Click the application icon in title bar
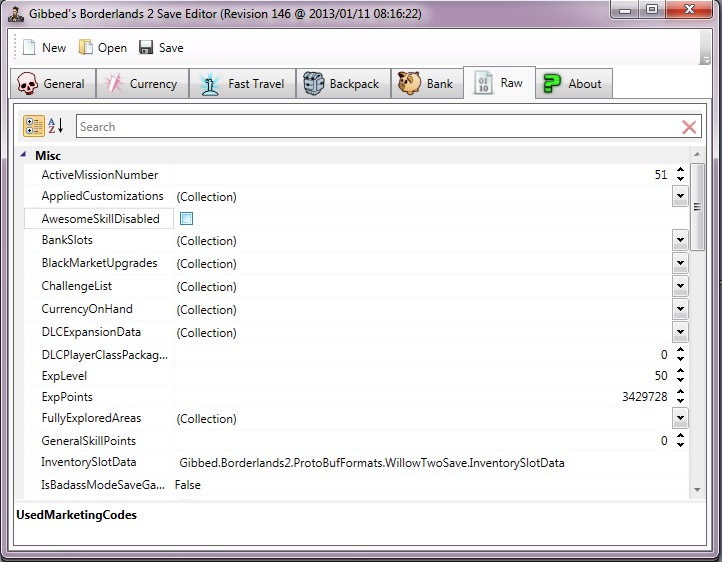This screenshot has width=722, height=562. coord(16,14)
